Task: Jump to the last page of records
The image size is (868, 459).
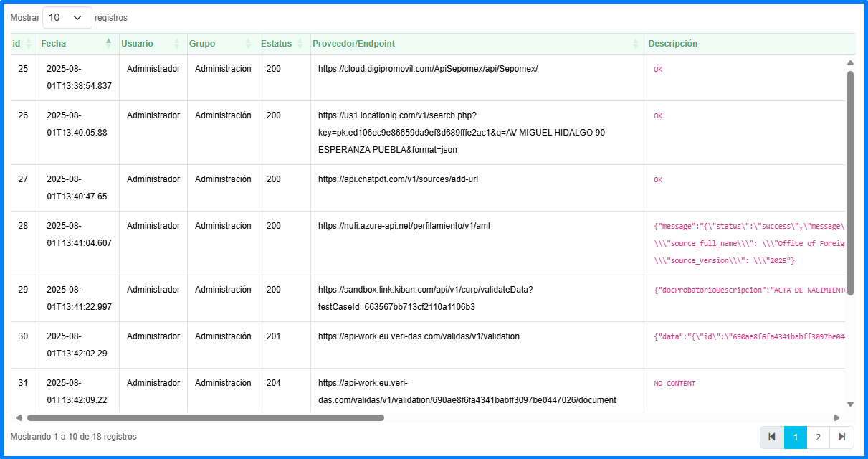Action: tap(841, 437)
